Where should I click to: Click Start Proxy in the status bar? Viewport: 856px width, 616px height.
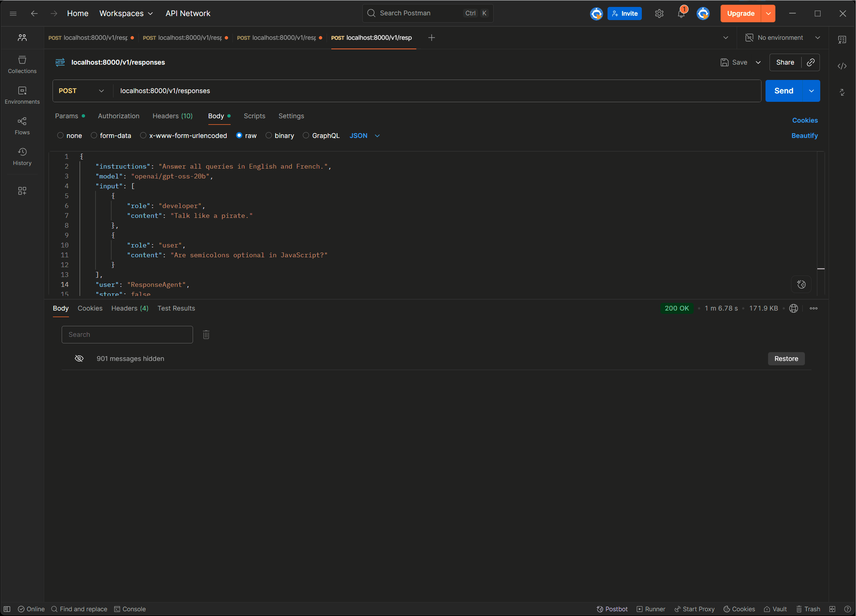click(694, 609)
